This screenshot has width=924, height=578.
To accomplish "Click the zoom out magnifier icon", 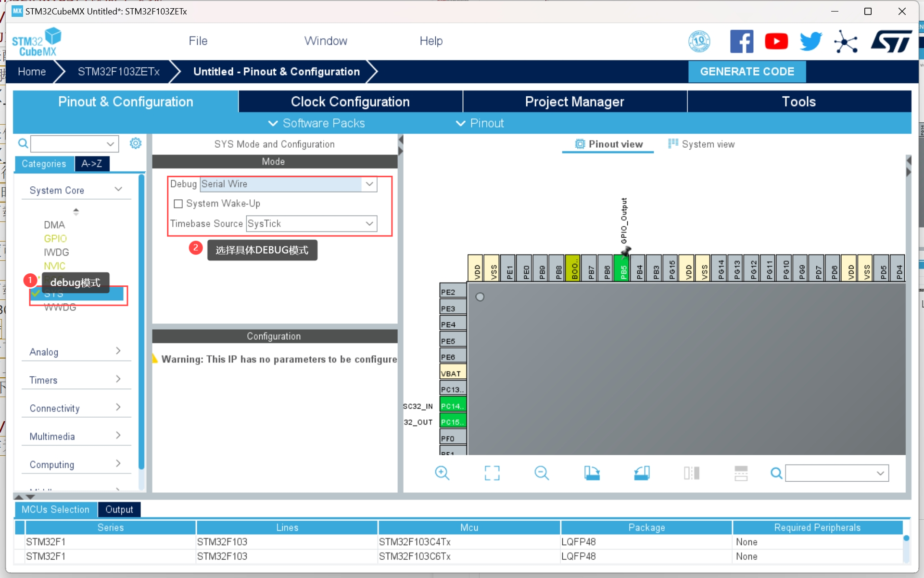I will pos(541,473).
